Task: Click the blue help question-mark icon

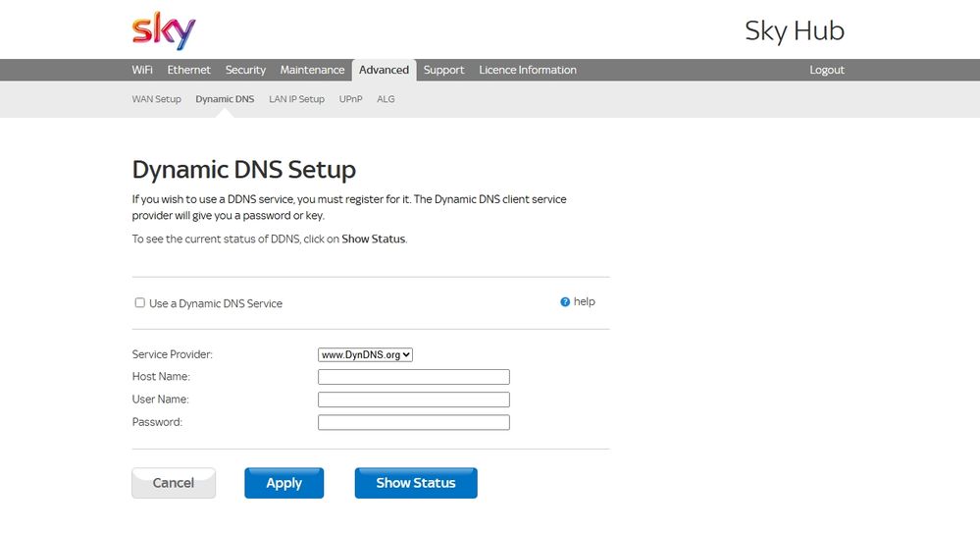Action: point(565,302)
